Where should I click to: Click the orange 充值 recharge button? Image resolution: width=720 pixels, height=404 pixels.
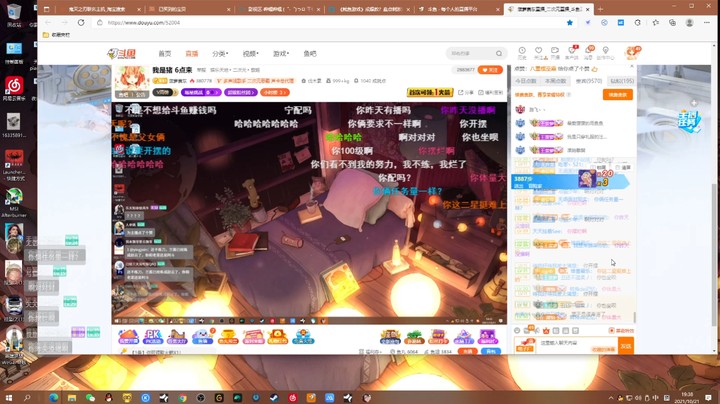click(467, 351)
